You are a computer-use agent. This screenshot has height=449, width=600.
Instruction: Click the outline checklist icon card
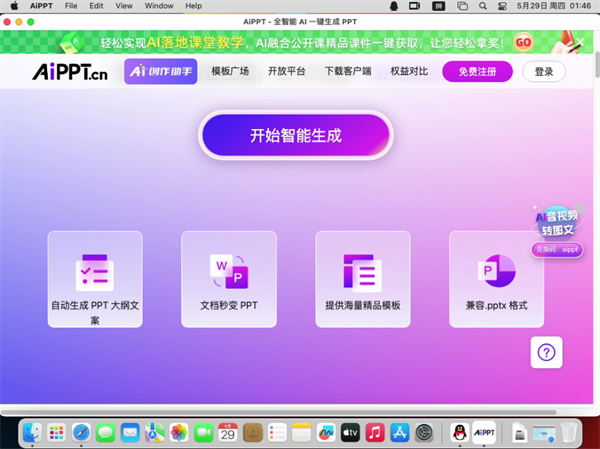pos(95,273)
